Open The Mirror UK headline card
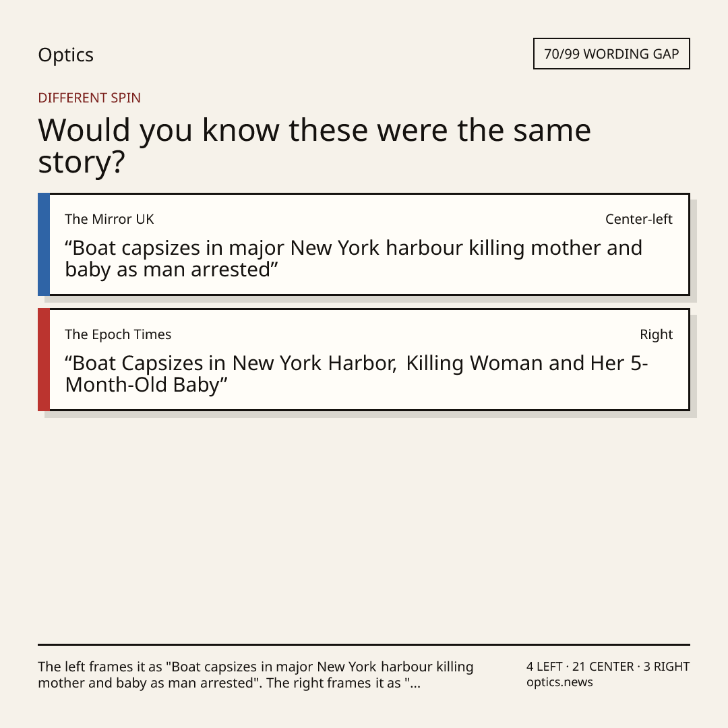 click(x=364, y=244)
